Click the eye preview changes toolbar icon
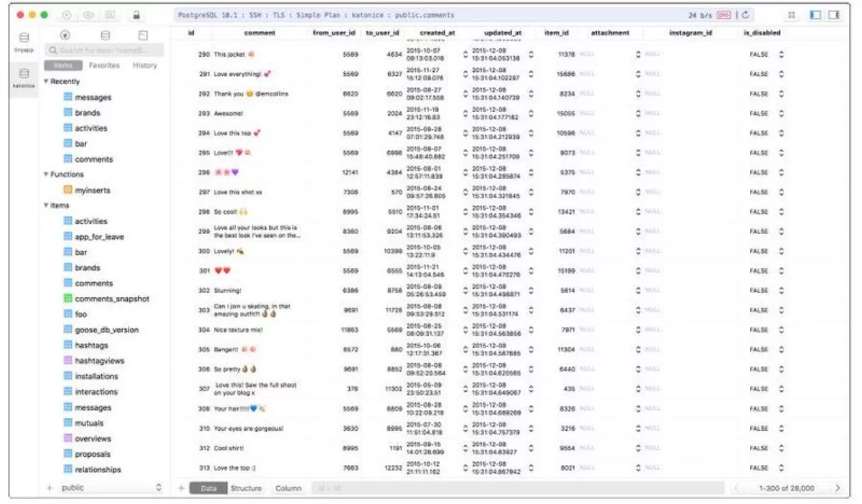 [88, 14]
